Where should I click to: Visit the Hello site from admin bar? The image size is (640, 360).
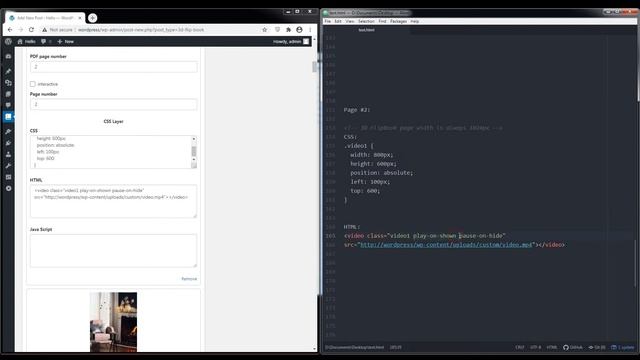click(x=27, y=41)
